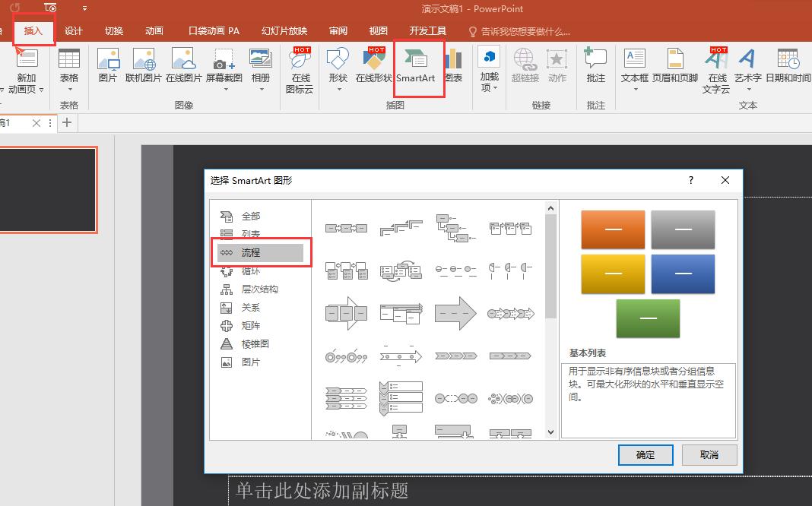This screenshot has width=812, height=506.
Task: Confirm SmartArt selection with 确定
Action: [645, 454]
